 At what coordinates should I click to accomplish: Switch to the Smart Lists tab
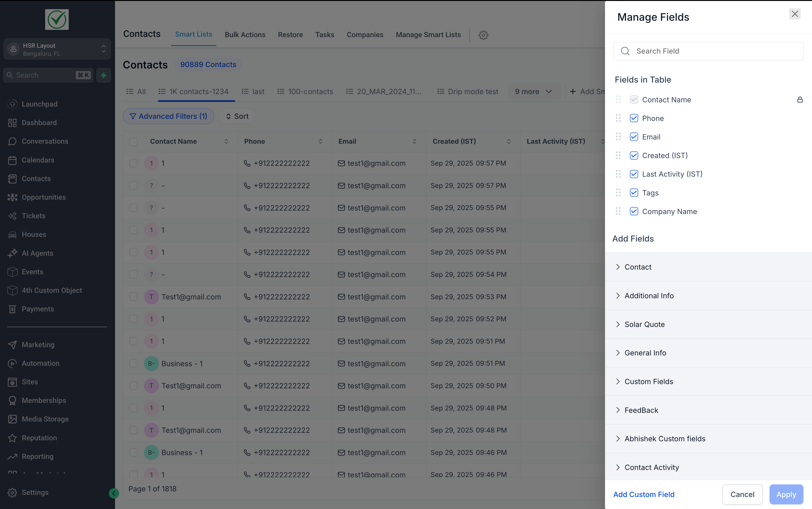coord(193,34)
